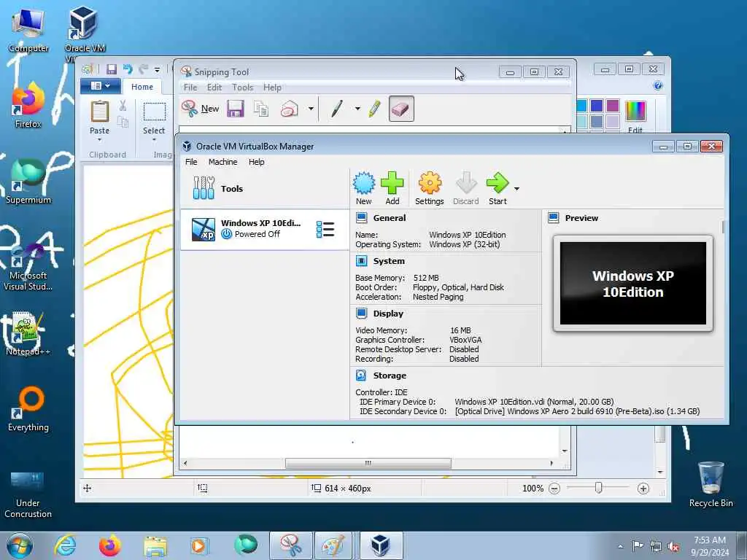747x560 pixels.
Task: Show hidden tray icons arrow
Action: pos(620,547)
